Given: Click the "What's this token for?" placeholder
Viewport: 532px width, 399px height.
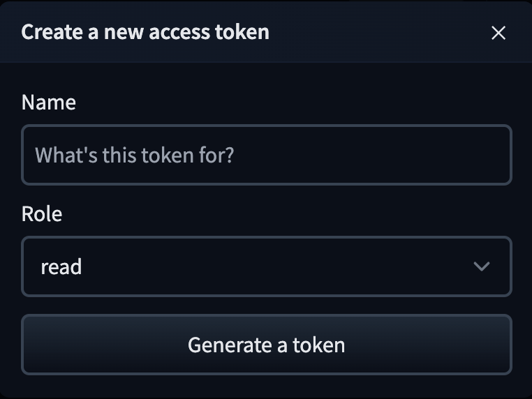Looking at the screenshot, I should [135, 155].
